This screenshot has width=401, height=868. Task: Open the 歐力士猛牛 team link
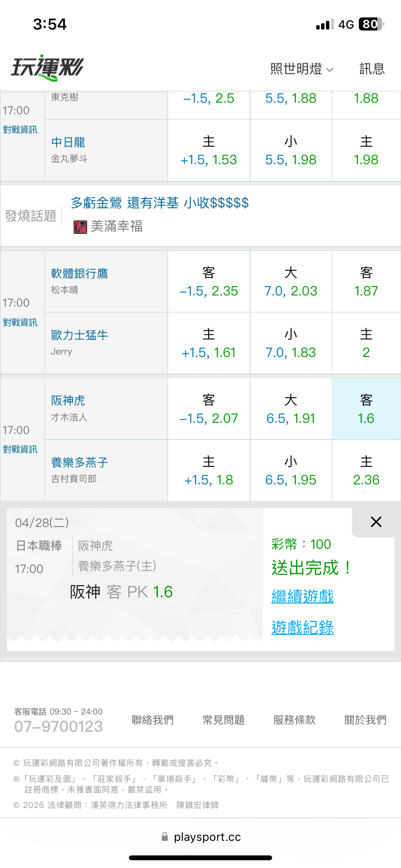[79, 335]
